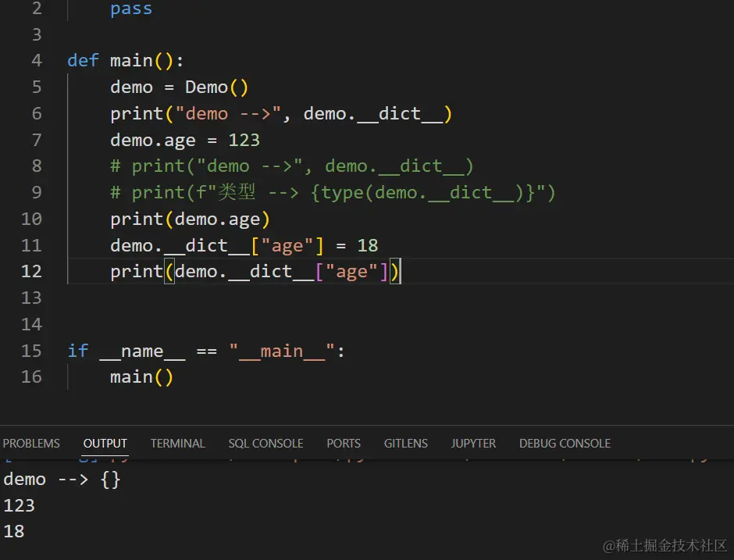Image resolution: width=734 pixels, height=560 pixels.
Task: Open the JUPYTER panel tab
Action: (x=472, y=443)
